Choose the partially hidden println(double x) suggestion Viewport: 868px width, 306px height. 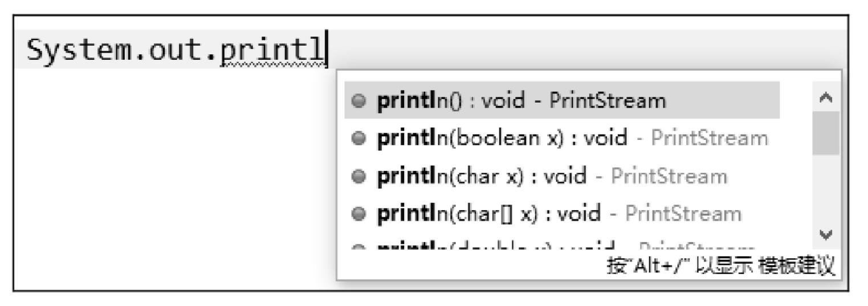(562, 247)
